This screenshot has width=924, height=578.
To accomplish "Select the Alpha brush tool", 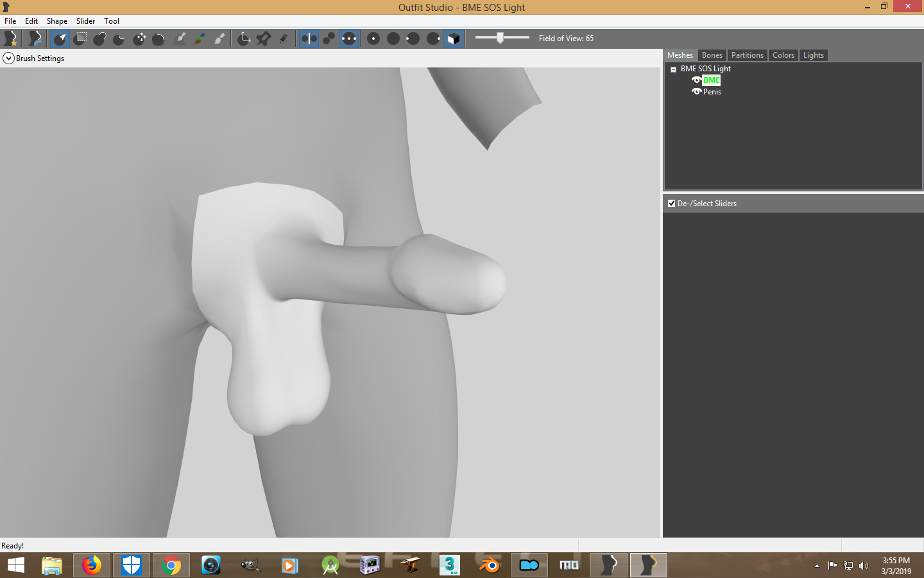I will 219,39.
